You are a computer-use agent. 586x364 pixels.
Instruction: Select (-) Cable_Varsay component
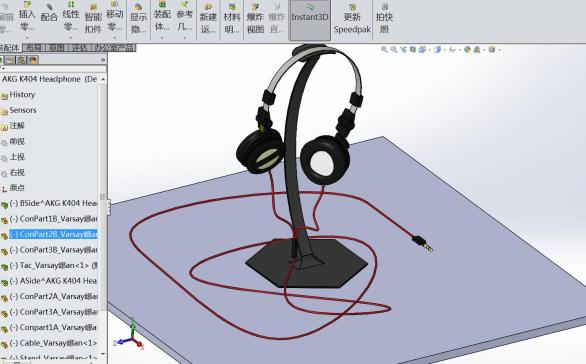pos(53,343)
